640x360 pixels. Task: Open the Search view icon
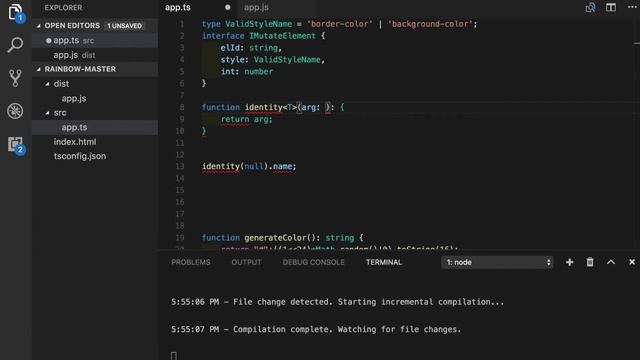click(16, 45)
